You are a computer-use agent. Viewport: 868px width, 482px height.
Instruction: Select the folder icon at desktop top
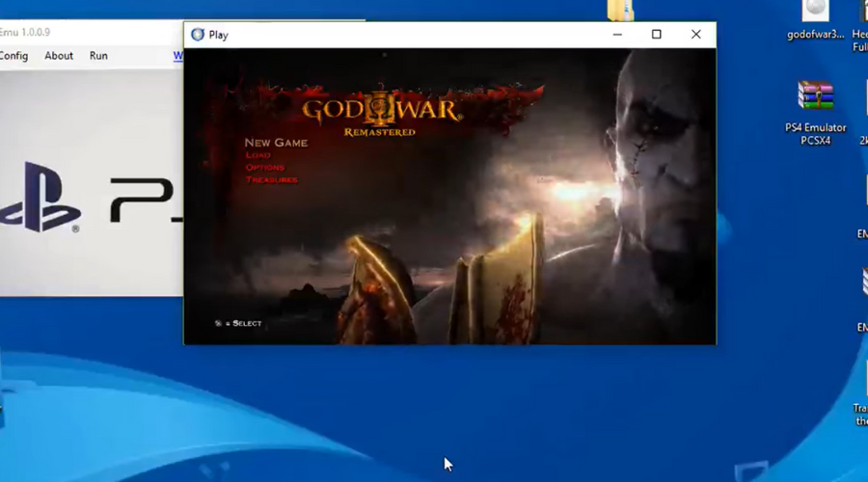click(x=620, y=10)
